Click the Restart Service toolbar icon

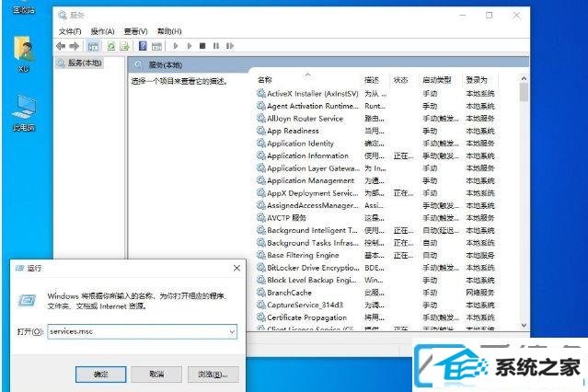230,46
